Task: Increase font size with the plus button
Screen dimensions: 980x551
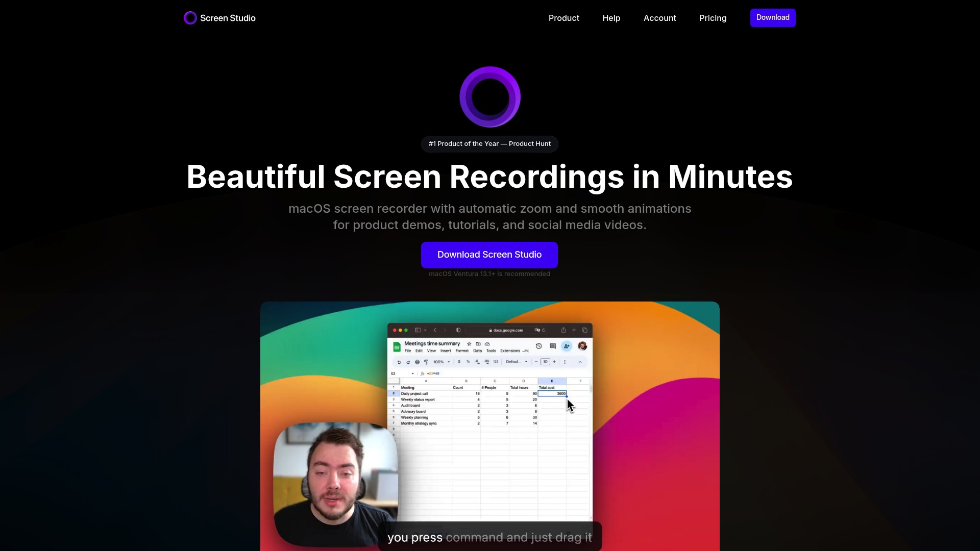Action: [x=554, y=362]
